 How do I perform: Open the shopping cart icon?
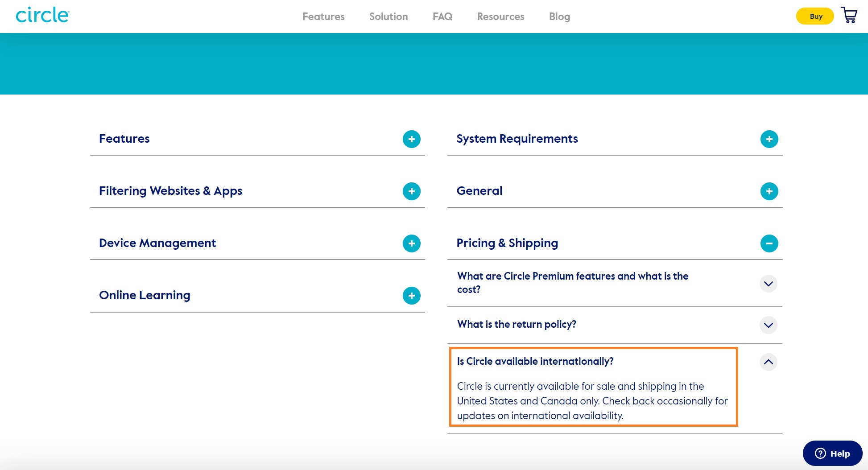849,15
